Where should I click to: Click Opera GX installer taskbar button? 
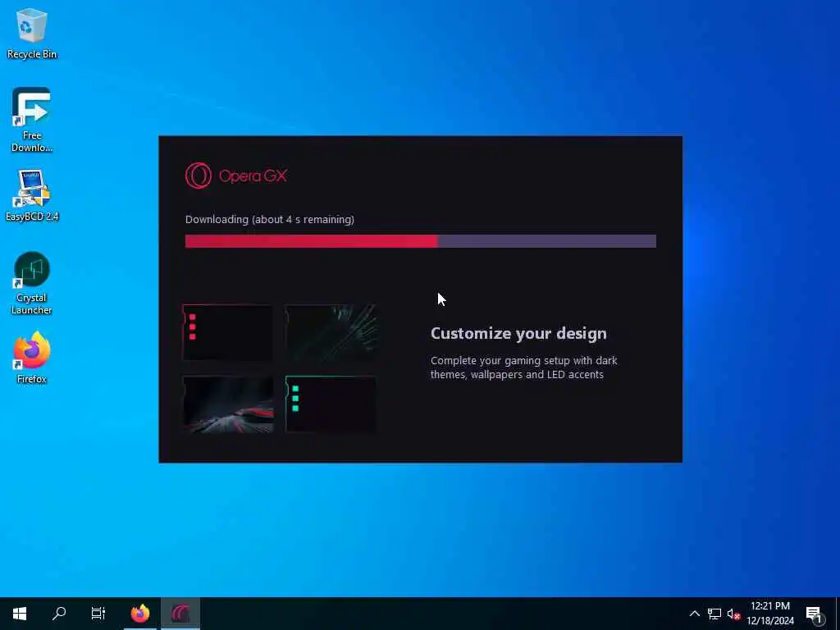[180, 614]
